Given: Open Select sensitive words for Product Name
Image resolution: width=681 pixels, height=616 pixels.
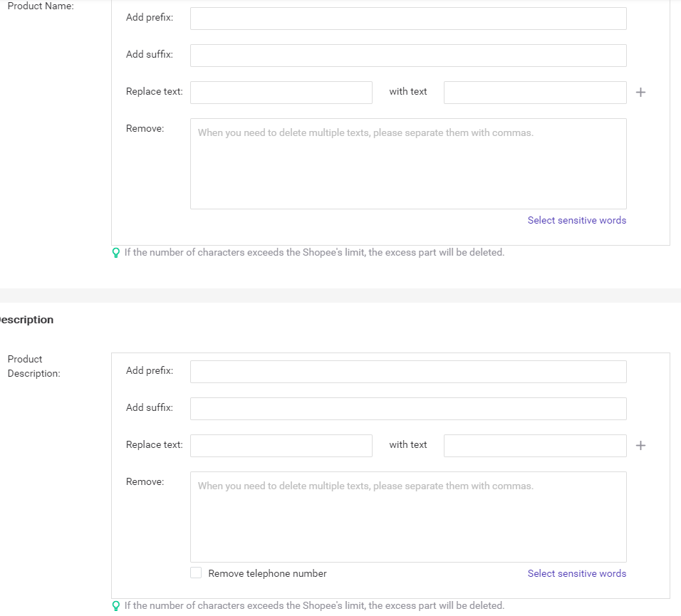Looking at the screenshot, I should click(576, 221).
